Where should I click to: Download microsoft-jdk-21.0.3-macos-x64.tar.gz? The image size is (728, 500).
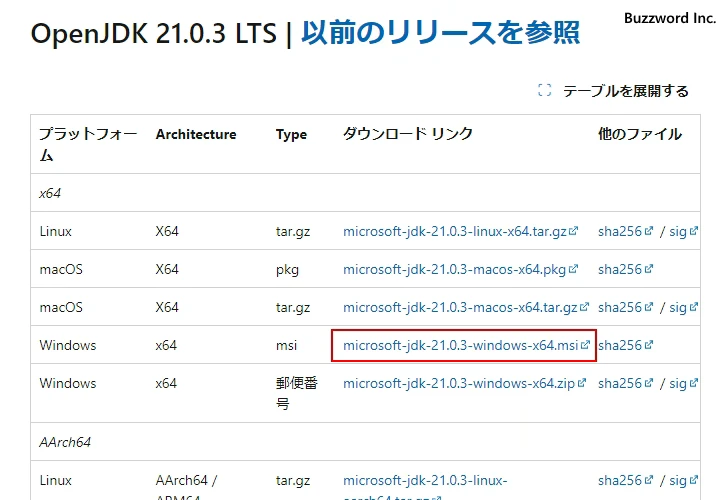(x=460, y=307)
